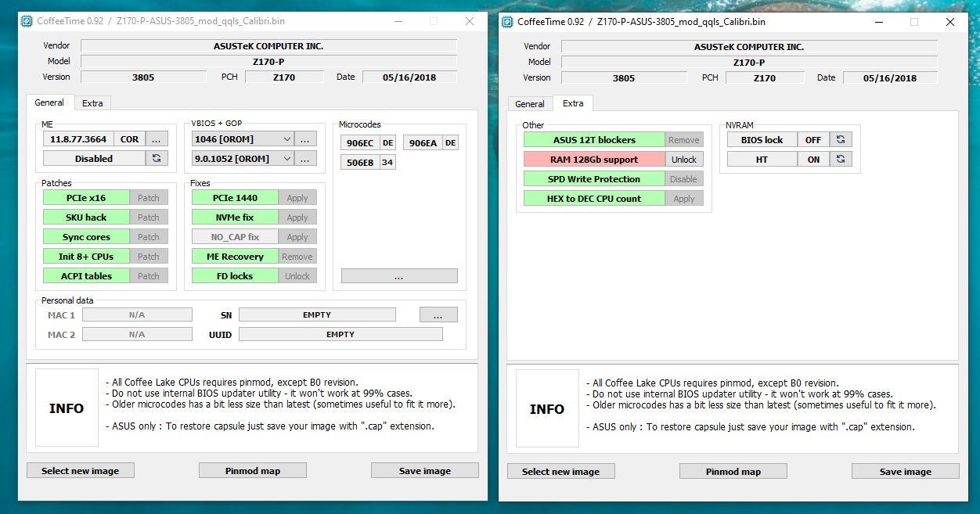Click the HT refresh toggle icon

(x=841, y=159)
